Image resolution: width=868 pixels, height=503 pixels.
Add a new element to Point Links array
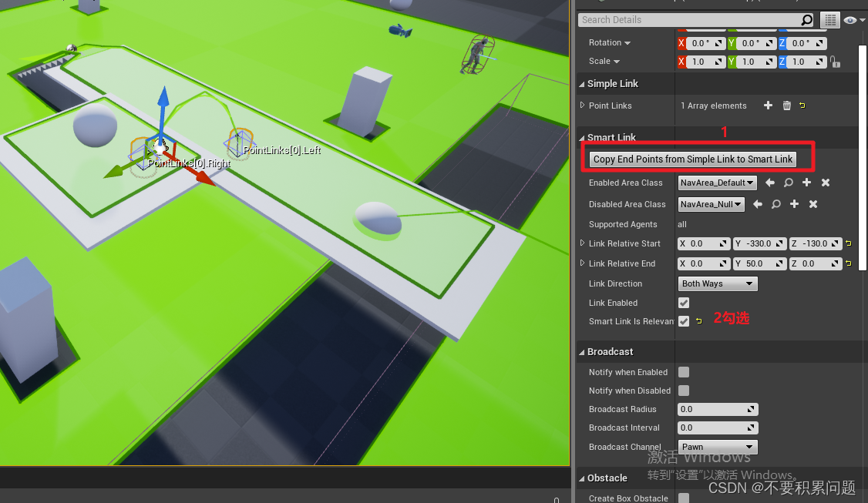(x=768, y=106)
